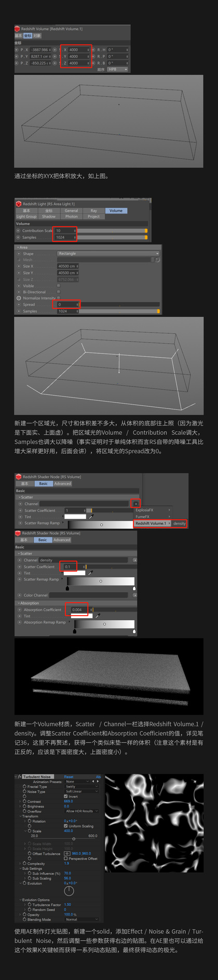This screenshot has height=980, width=218.
Task: Click the Evolution rotation dial
Action: click(69, 891)
